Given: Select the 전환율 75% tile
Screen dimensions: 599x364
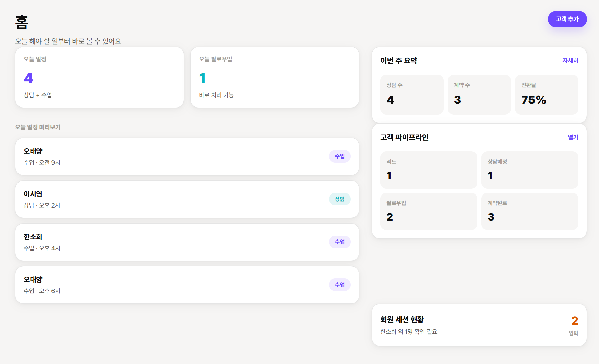Looking at the screenshot, I should click(x=547, y=95).
